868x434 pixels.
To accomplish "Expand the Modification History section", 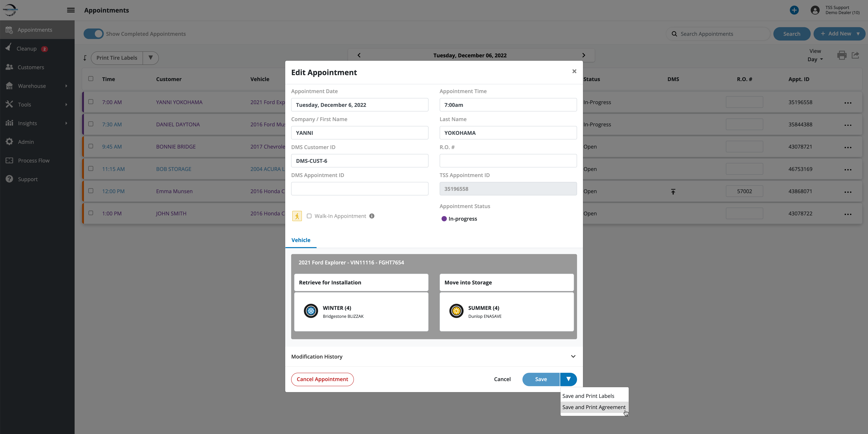I will tap(573, 356).
